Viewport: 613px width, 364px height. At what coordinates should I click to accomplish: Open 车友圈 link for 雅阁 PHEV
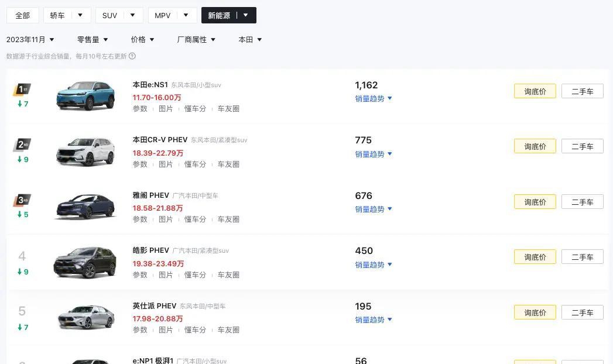[228, 219]
